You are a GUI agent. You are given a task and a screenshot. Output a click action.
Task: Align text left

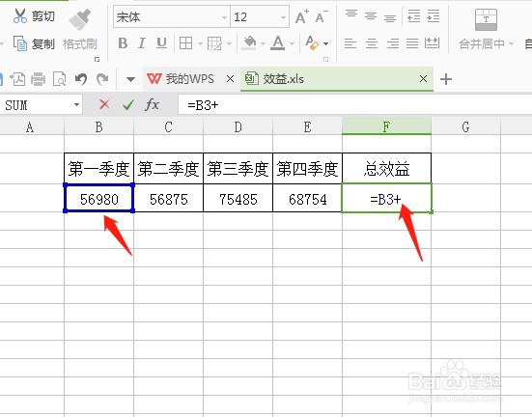350,43
